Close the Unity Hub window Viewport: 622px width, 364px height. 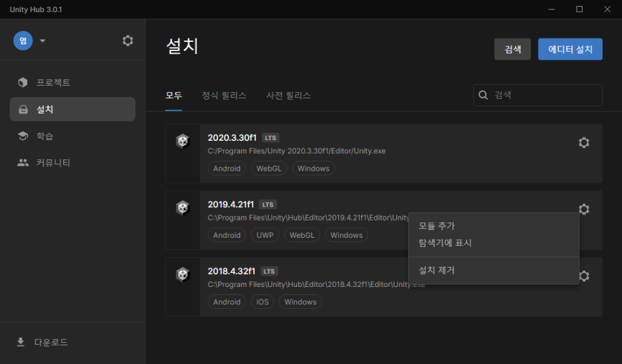pos(607,9)
